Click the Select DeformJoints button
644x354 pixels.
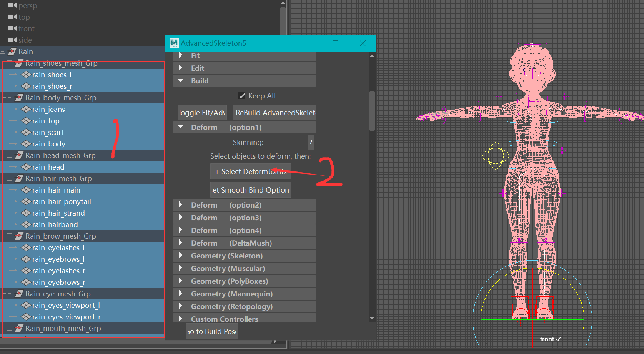tap(250, 171)
